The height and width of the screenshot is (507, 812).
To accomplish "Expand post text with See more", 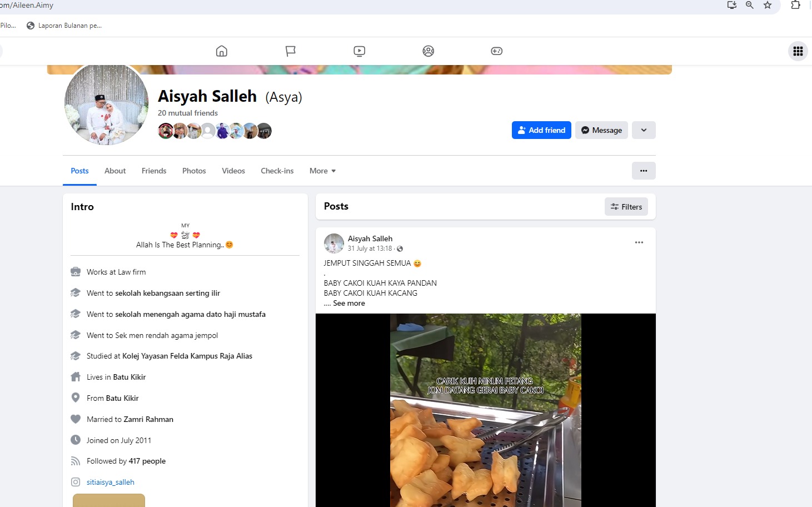I will [x=349, y=303].
